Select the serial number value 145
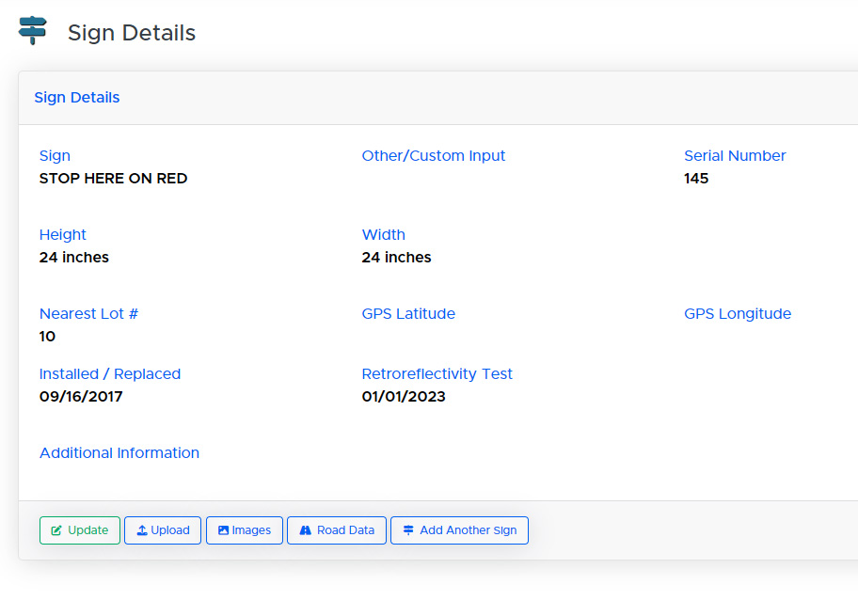The image size is (858, 616). (696, 179)
